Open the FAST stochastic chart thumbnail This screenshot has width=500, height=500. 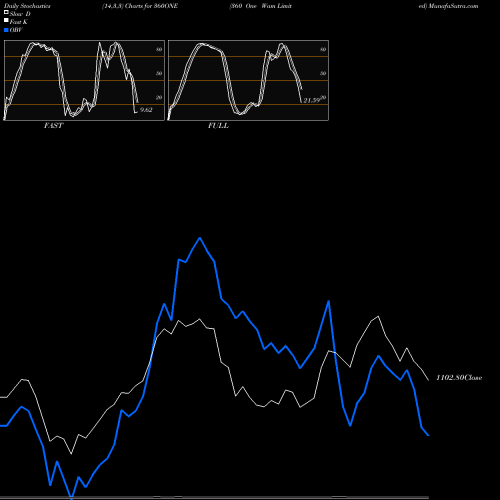point(84,80)
